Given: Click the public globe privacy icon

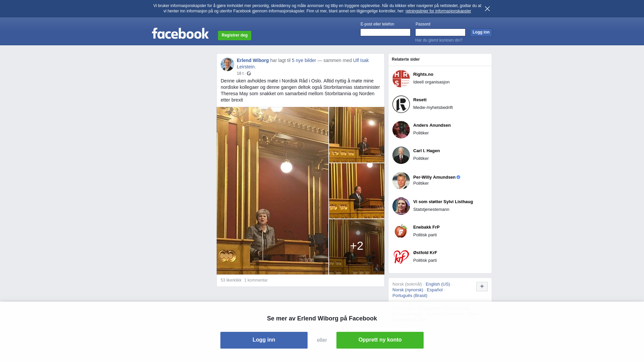Looking at the screenshot, I should (x=249, y=73).
